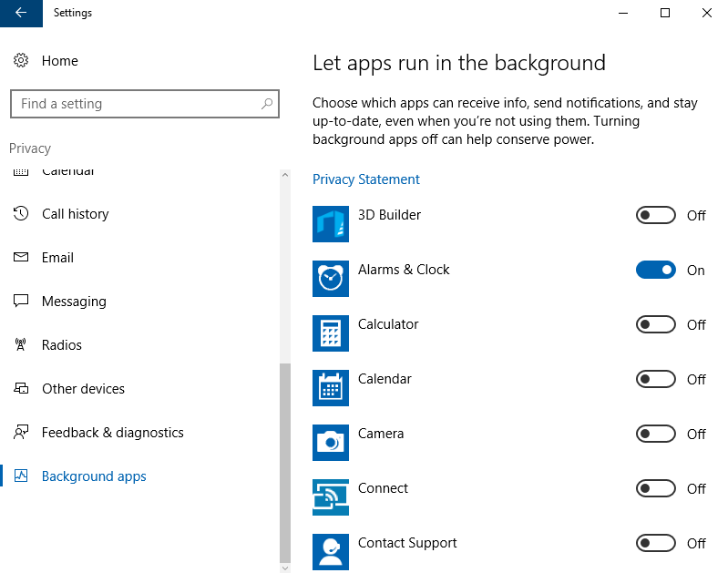Click the Calculator app name
728x573 pixels.
[x=388, y=324]
